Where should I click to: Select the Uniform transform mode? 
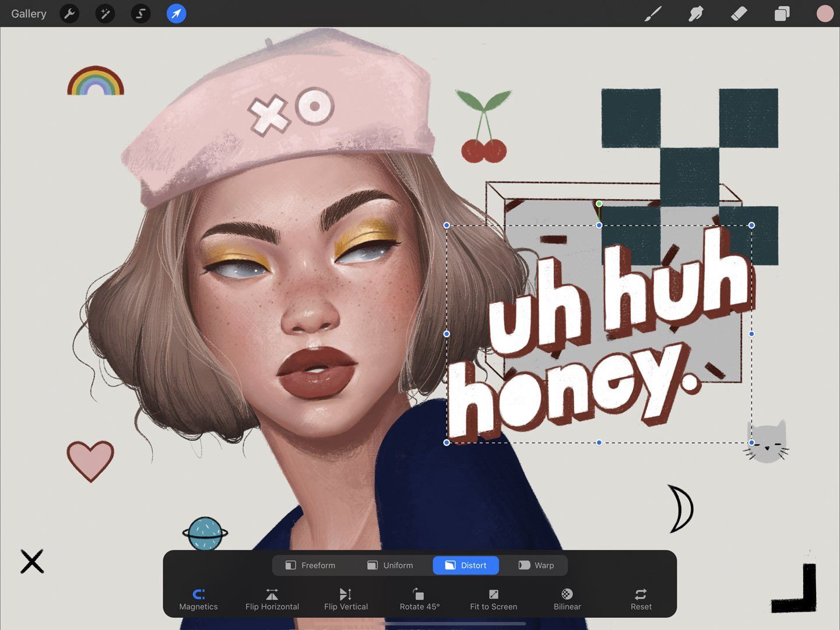(391, 565)
